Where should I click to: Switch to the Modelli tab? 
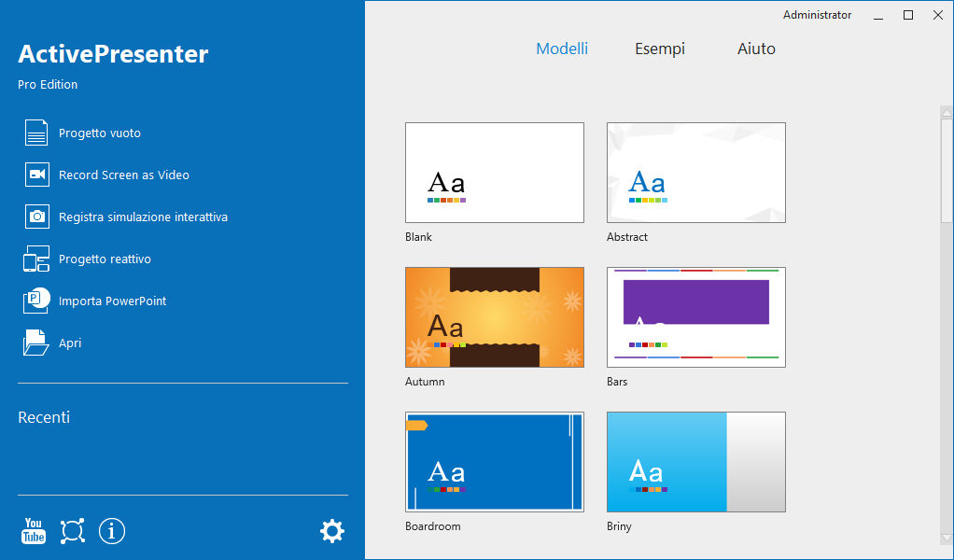click(562, 49)
